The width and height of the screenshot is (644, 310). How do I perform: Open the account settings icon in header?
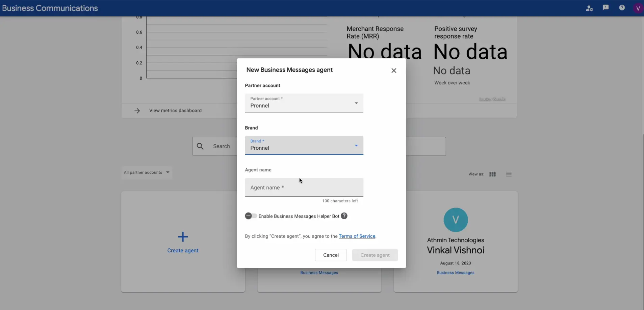[589, 8]
